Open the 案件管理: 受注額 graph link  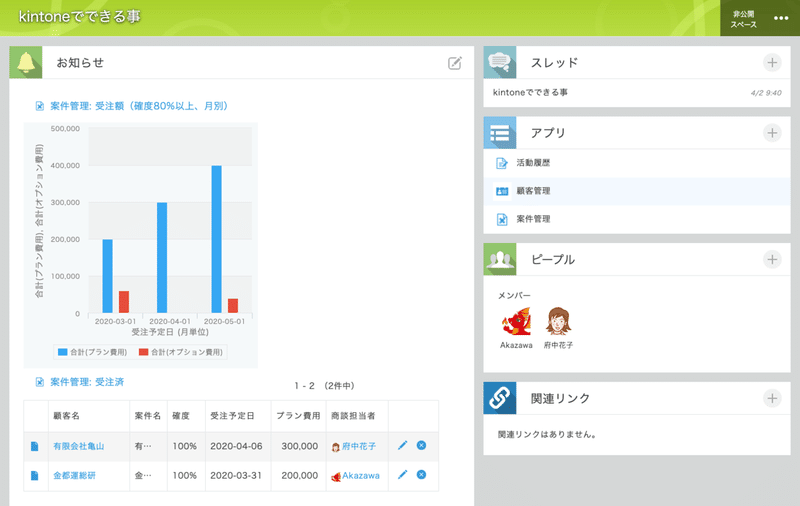(139, 106)
